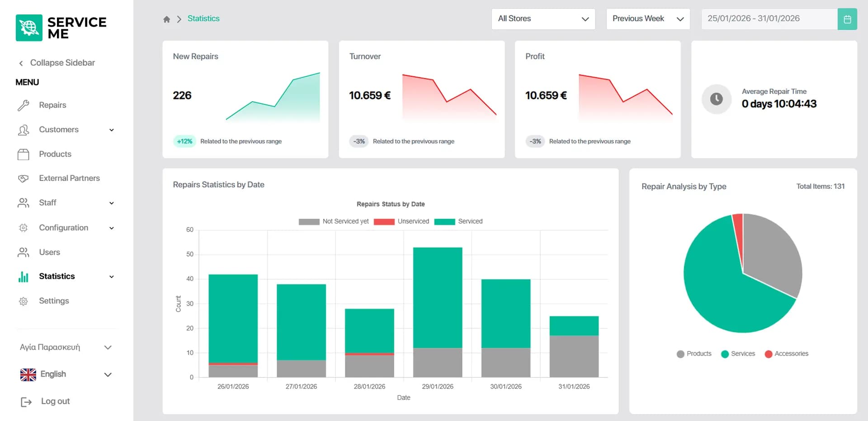
Task: Click the Statistics breadcrumb link
Action: (203, 19)
